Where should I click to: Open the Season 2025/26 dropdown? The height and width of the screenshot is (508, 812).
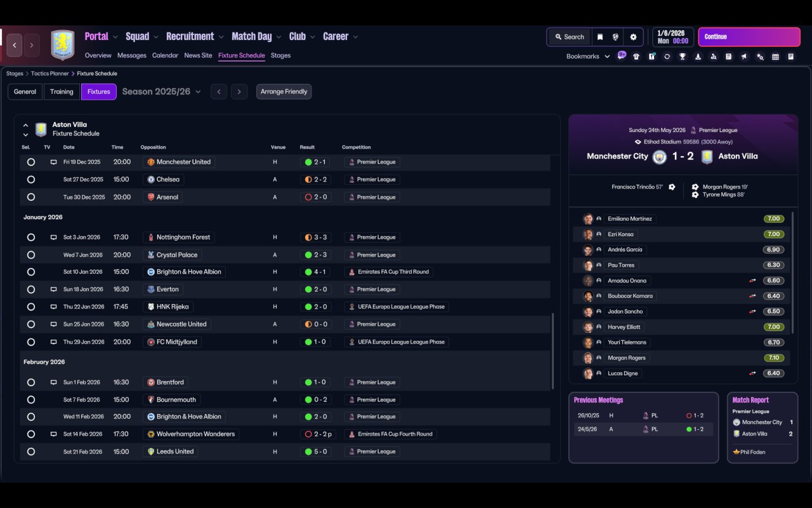(161, 92)
